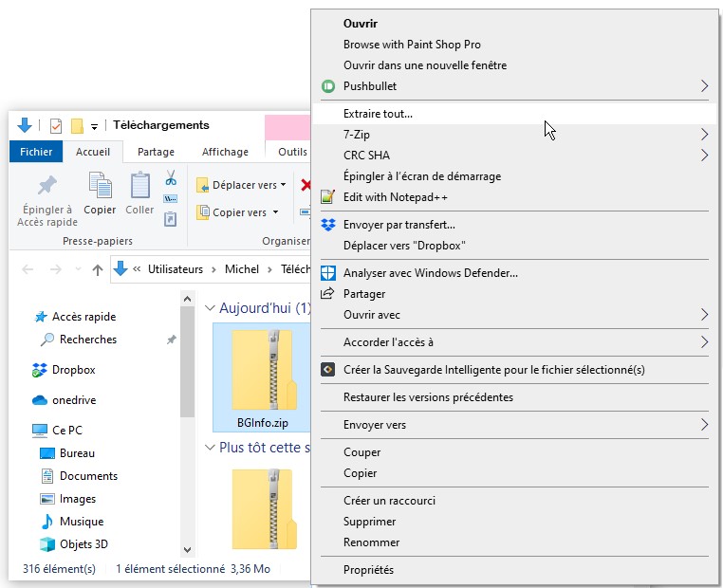Click Propriétés in the context menu
The height and width of the screenshot is (588, 723).
tap(368, 570)
